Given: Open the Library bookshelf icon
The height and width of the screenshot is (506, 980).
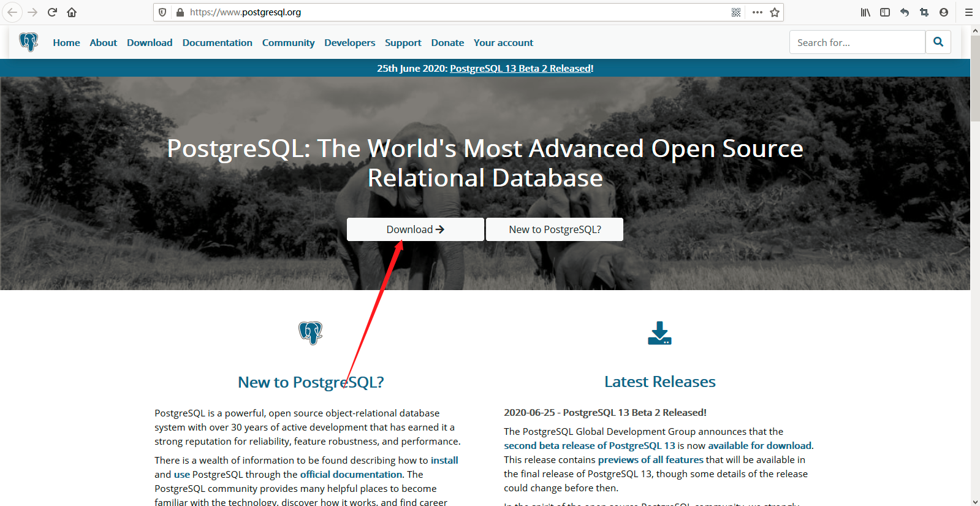Looking at the screenshot, I should click(865, 12).
